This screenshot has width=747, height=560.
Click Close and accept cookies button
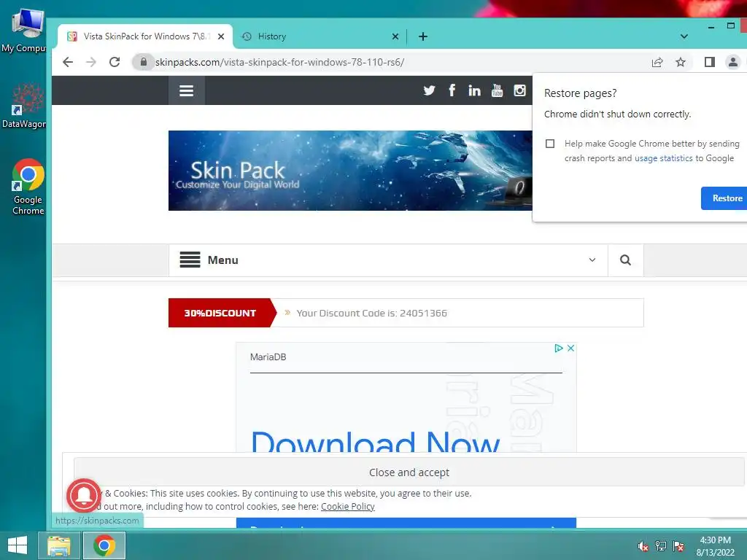[409, 472]
